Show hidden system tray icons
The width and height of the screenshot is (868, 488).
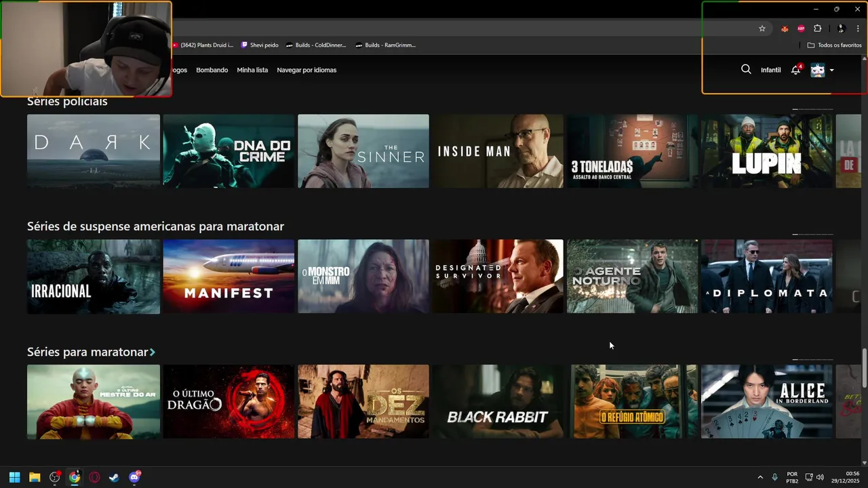[x=759, y=477]
